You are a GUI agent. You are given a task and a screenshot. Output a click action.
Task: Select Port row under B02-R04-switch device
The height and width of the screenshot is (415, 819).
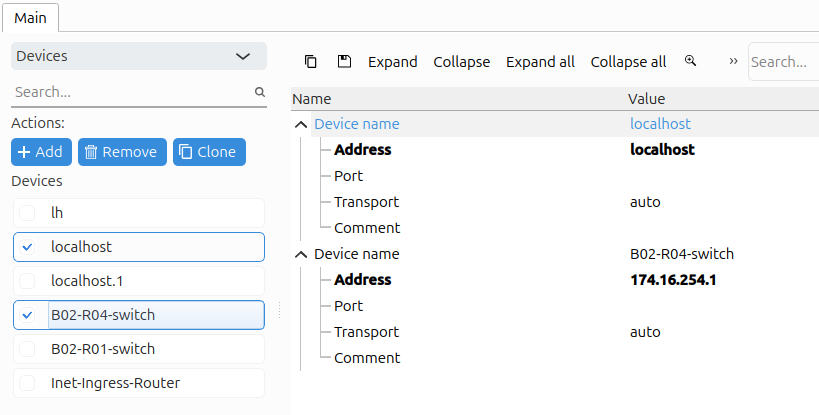(348, 306)
